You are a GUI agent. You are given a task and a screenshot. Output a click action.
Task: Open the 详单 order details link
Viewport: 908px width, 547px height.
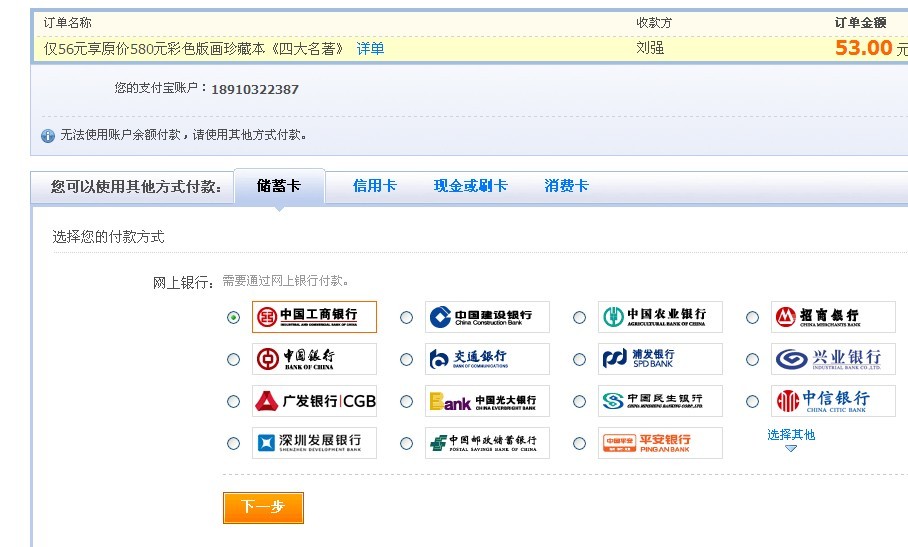pos(370,49)
